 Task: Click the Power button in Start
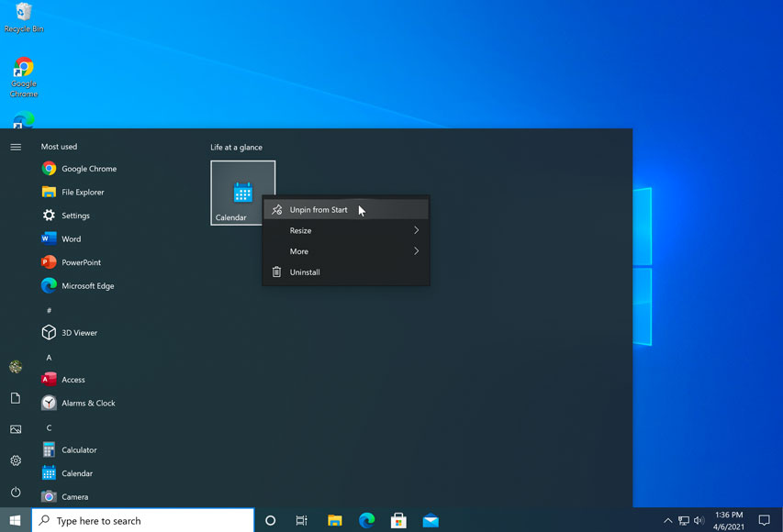pos(15,492)
